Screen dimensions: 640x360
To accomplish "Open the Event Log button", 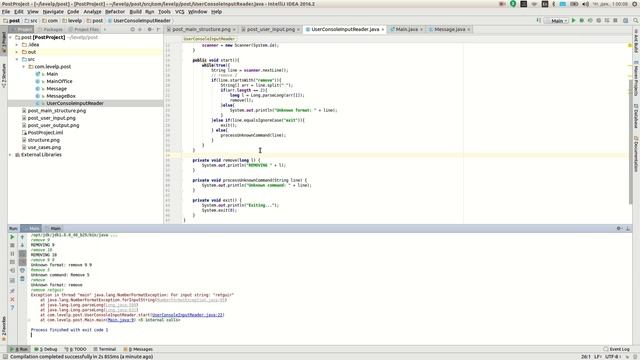I will click(x=616, y=349).
